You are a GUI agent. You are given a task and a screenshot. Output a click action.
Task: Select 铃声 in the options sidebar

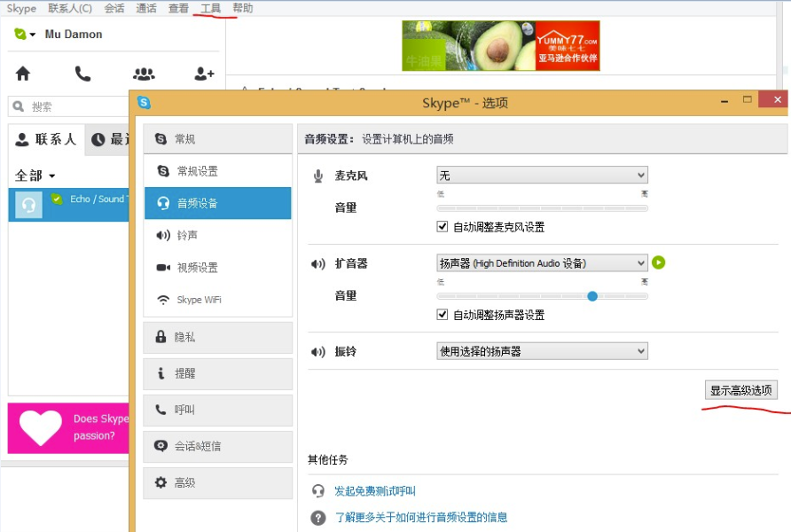coord(218,235)
